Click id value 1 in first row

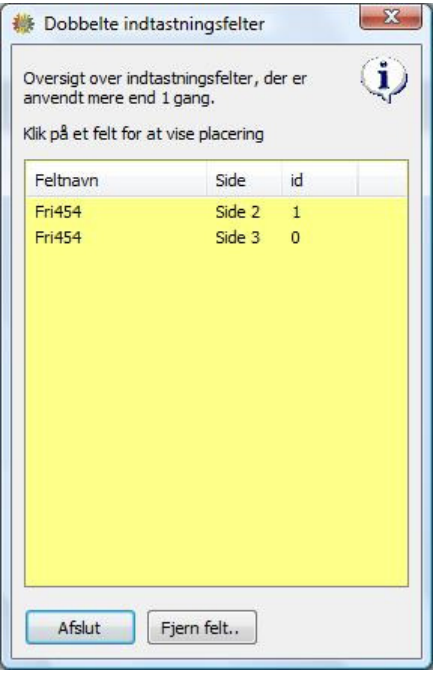tap(296, 212)
